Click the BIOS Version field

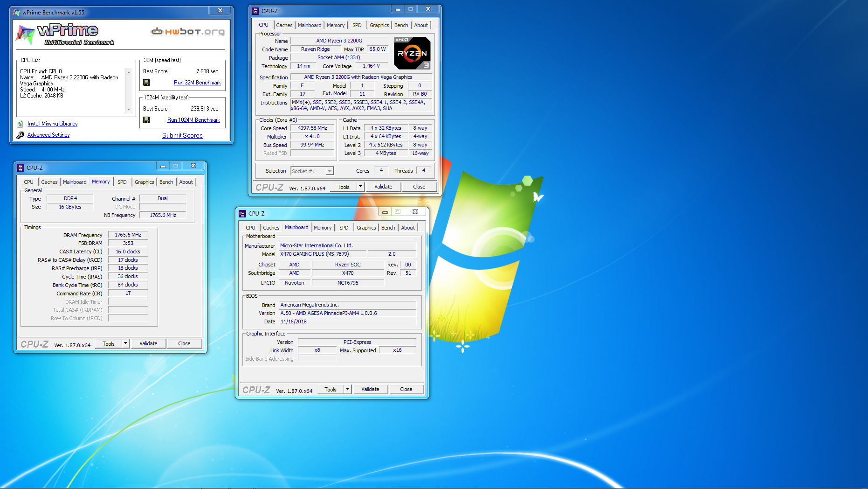coord(347,314)
